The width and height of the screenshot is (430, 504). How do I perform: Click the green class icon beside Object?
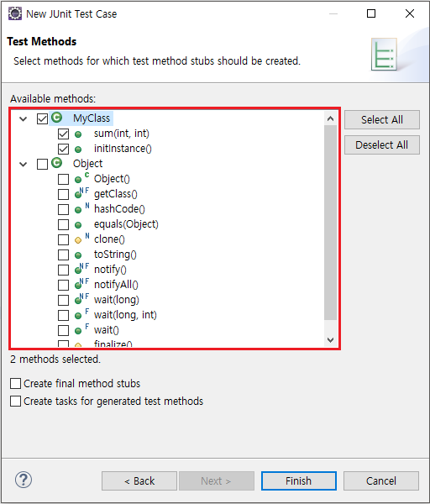pyautogui.click(x=57, y=163)
